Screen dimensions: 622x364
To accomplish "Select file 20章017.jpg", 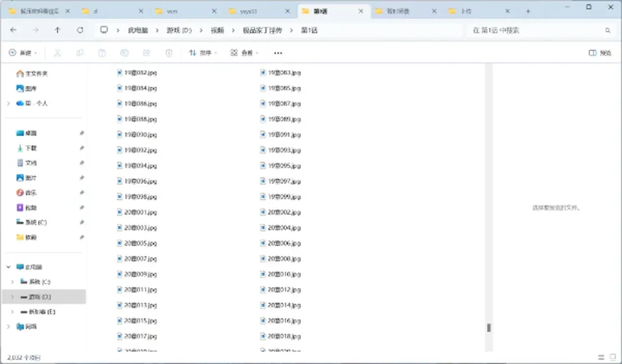I will pyautogui.click(x=137, y=336).
